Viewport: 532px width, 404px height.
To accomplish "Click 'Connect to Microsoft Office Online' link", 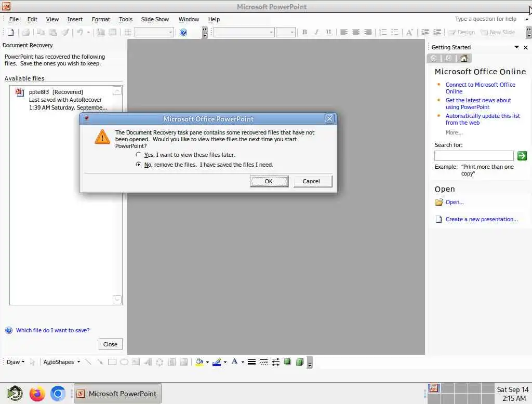I will (480, 88).
